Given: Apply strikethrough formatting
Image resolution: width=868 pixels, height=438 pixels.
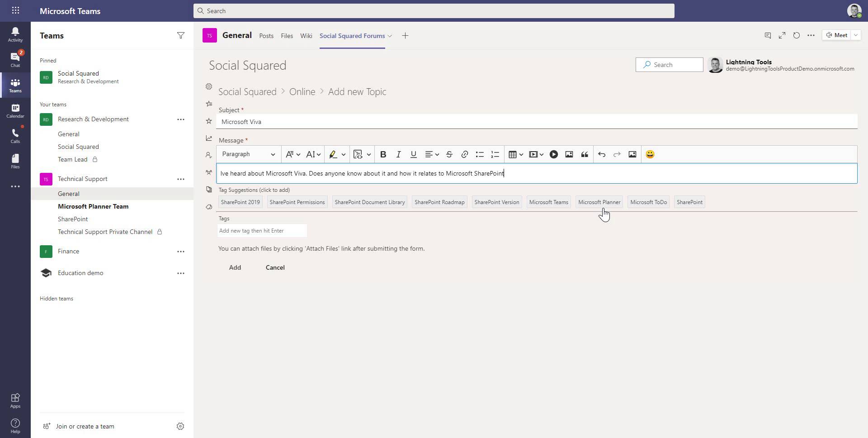Looking at the screenshot, I should pyautogui.click(x=449, y=154).
